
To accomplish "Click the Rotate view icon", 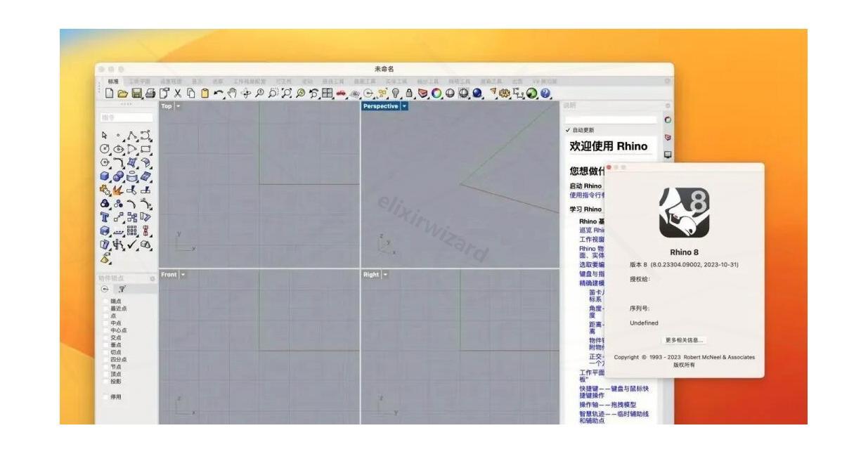I will [245, 92].
